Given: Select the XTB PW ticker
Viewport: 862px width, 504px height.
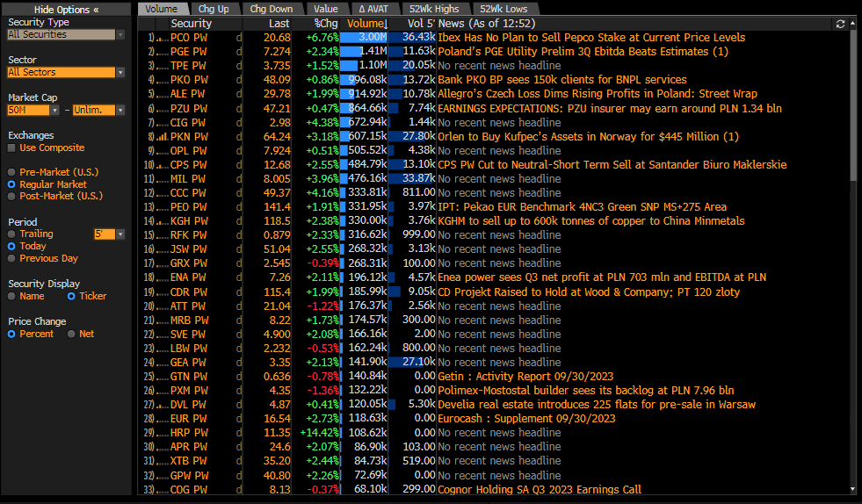Looking at the screenshot, I should pos(189,461).
